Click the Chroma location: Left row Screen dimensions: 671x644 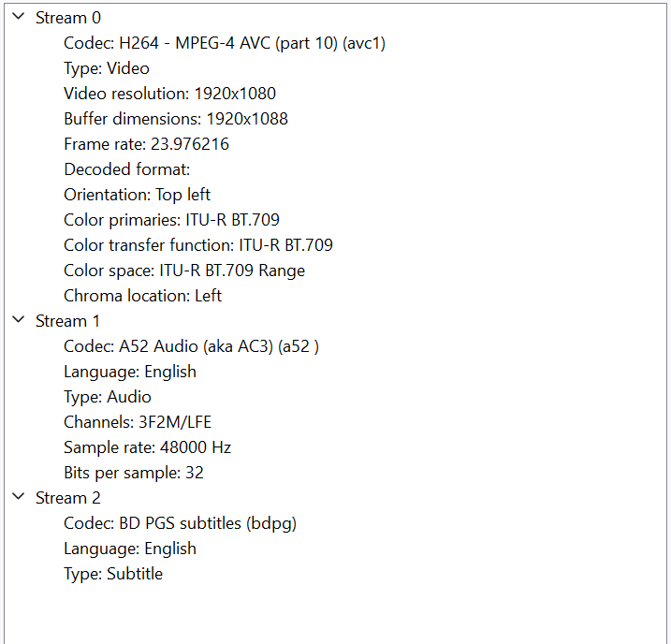(143, 296)
